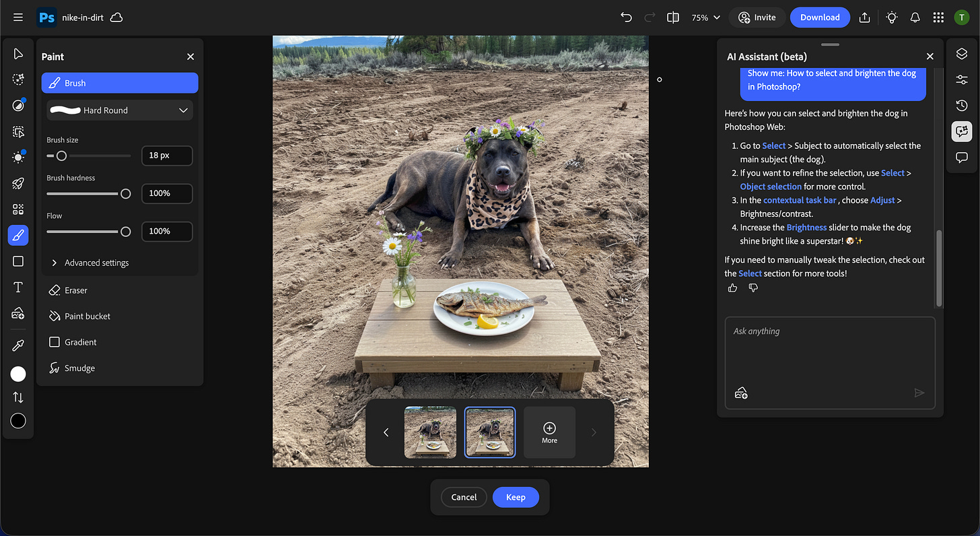980x536 pixels.
Task: Open the hamburger menu
Action: (17, 17)
